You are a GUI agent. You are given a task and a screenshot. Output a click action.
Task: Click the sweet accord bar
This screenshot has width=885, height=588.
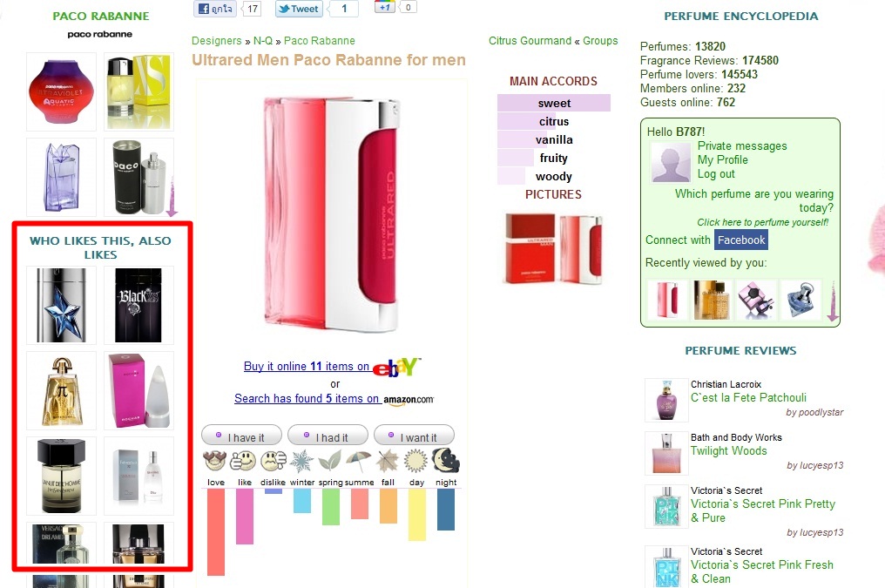point(554,103)
